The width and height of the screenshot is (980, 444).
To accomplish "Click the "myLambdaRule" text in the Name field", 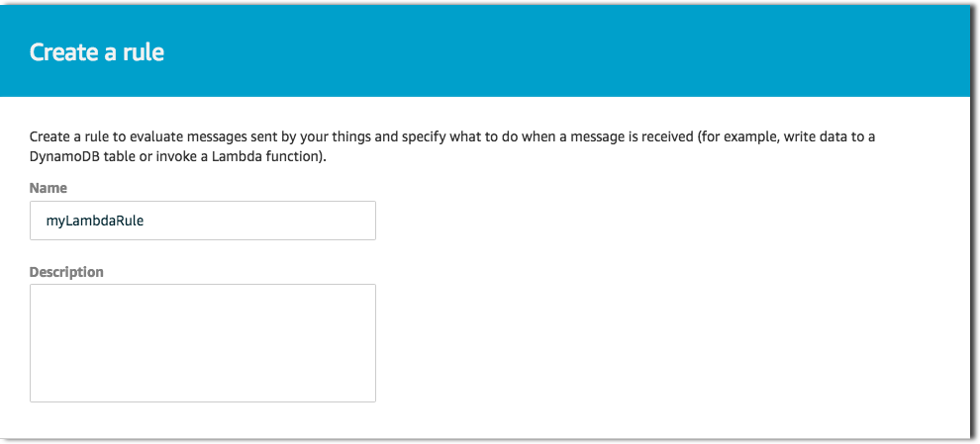I will [94, 221].
